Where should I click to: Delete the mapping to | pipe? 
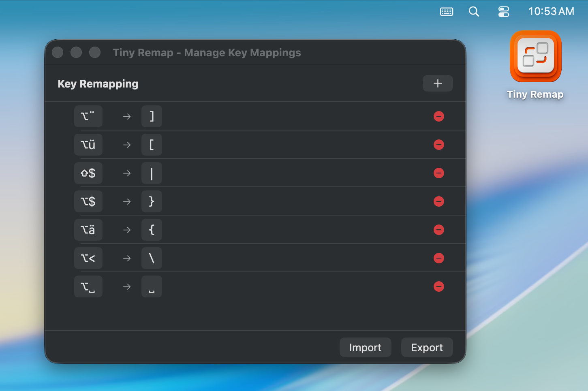pyautogui.click(x=439, y=173)
